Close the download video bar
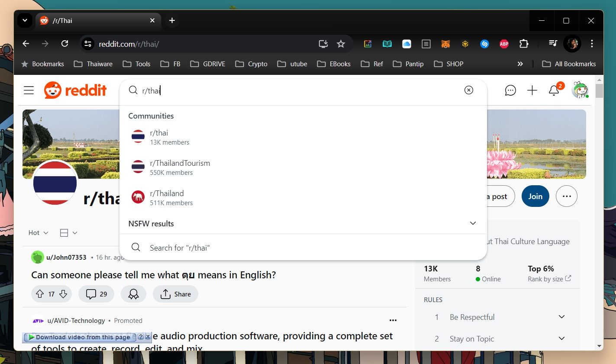Image resolution: width=616 pixels, height=364 pixels. pyautogui.click(x=148, y=337)
